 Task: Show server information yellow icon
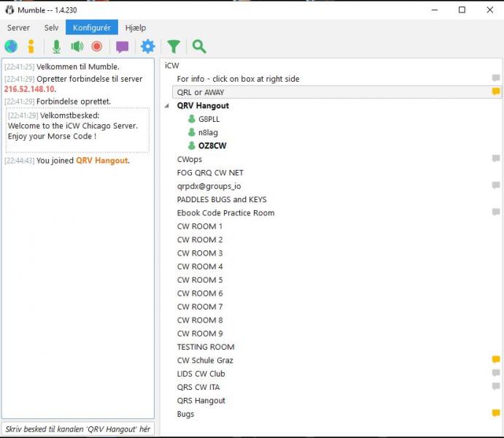coord(31,47)
